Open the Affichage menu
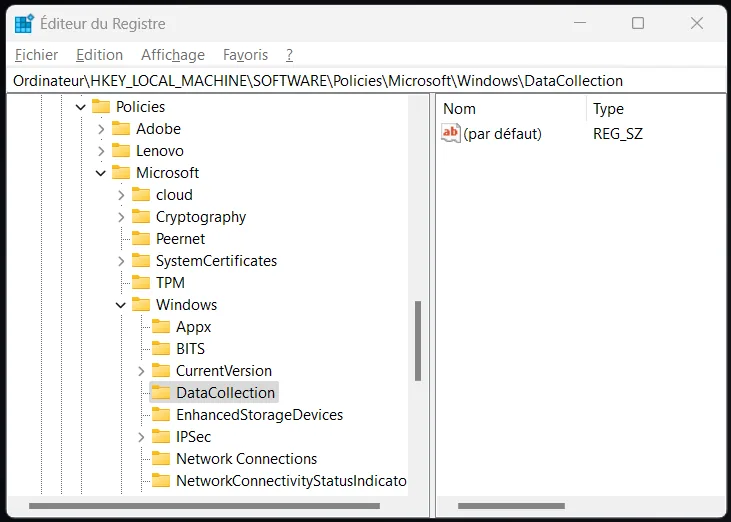This screenshot has width=731, height=522. pyautogui.click(x=173, y=55)
